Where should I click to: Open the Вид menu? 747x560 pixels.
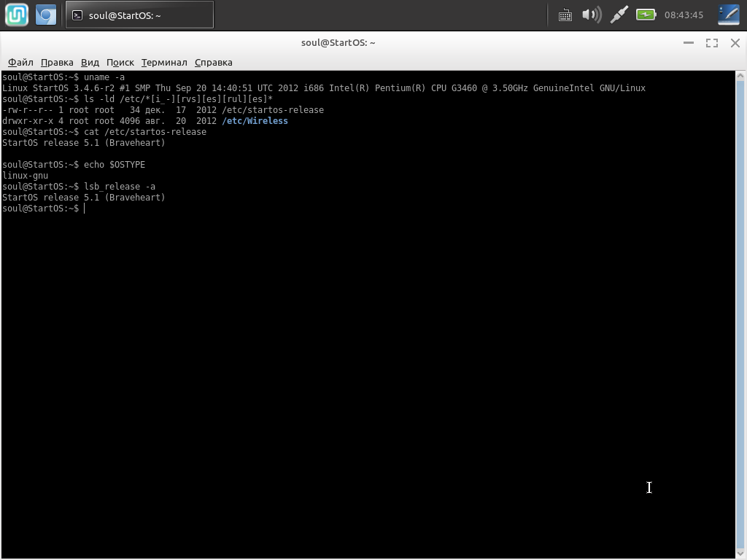(90, 63)
